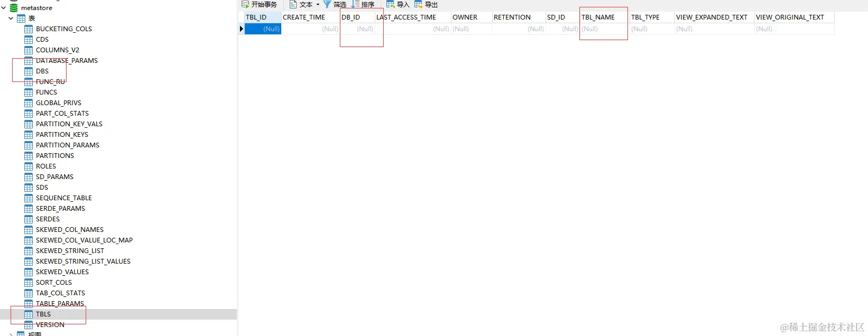The image size is (868, 336).
Task: Click the (Null) cell under CREATE_TIME
Action: [x=310, y=29]
